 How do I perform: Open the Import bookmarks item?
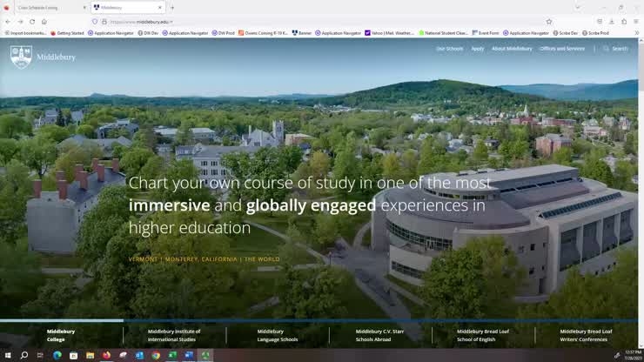pos(25,33)
